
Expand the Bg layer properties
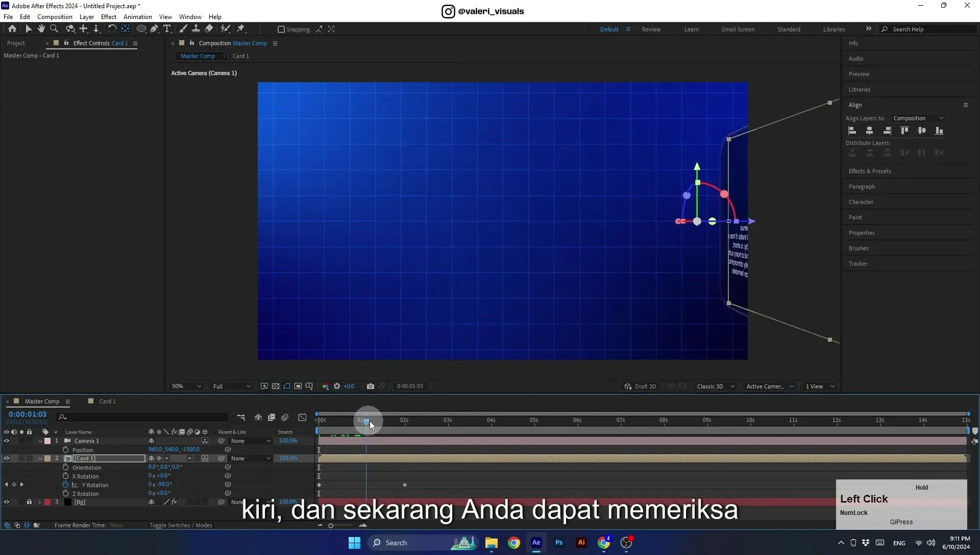(x=39, y=502)
